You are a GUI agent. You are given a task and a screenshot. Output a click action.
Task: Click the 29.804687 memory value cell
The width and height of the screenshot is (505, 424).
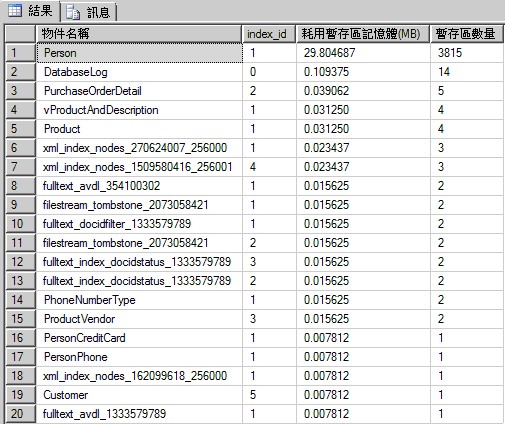point(363,53)
